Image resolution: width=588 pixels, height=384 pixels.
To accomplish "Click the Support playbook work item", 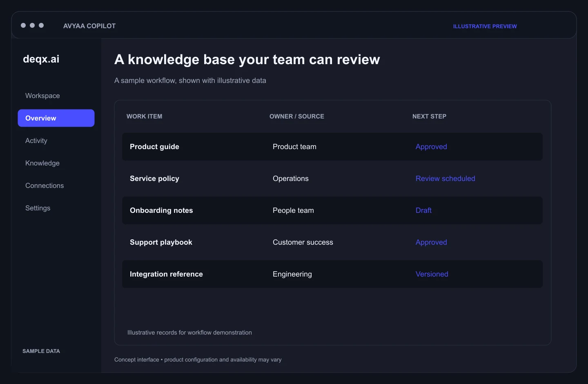I will pos(161,242).
